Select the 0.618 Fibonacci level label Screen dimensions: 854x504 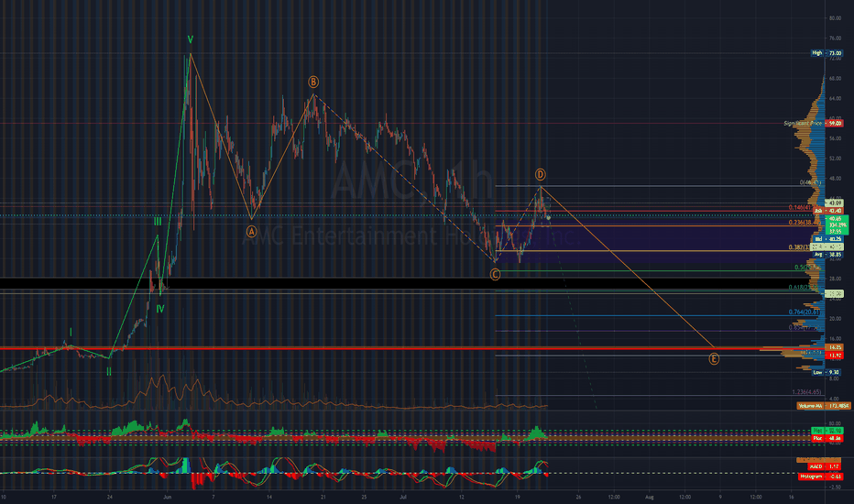[804, 287]
